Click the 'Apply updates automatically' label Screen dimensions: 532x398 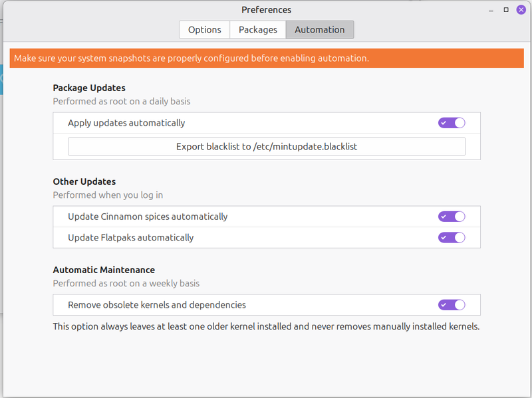126,123
